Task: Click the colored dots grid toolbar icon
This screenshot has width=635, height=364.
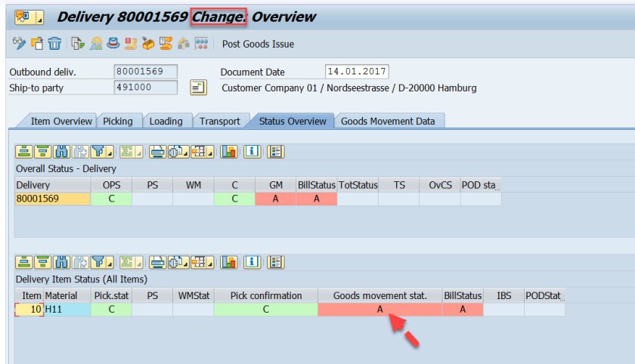Action: (x=201, y=43)
